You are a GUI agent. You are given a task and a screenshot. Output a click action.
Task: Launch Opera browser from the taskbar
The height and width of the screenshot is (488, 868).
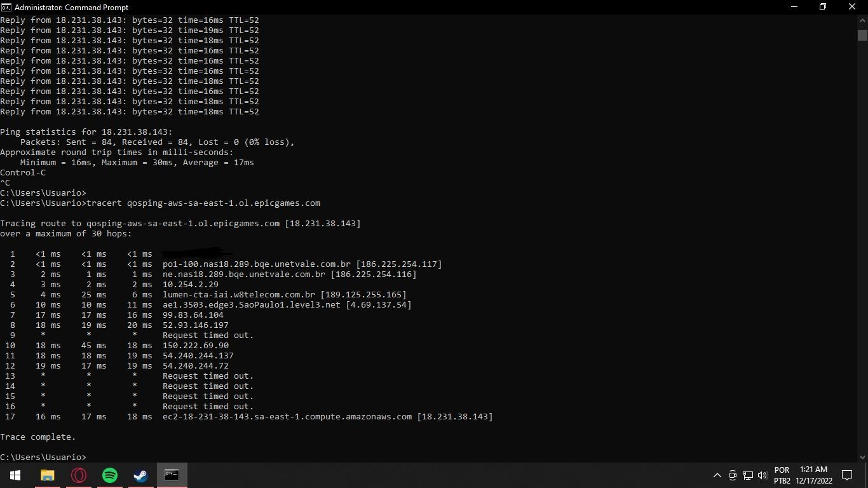pos(79,475)
